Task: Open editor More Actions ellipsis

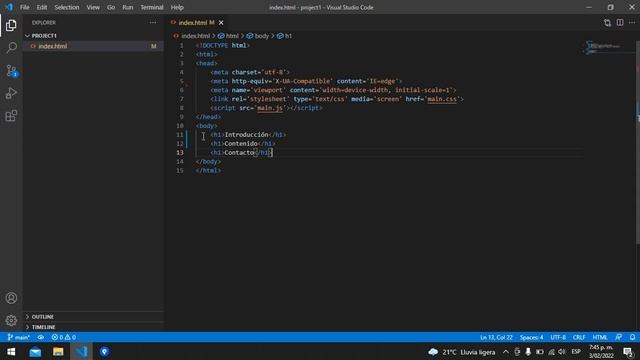Action: [x=632, y=23]
